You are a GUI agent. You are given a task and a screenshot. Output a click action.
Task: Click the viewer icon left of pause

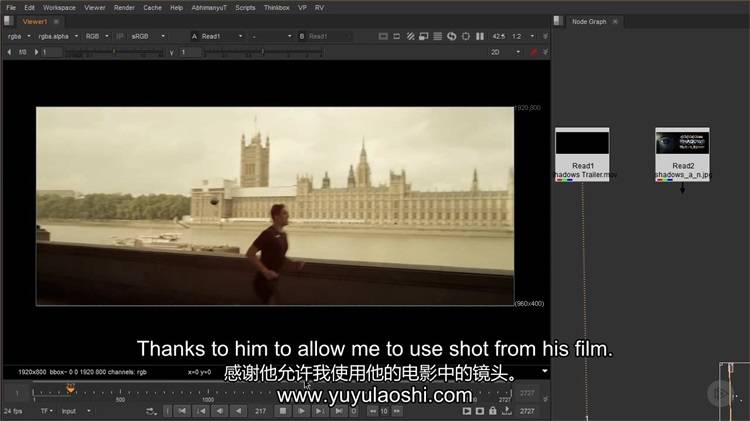465,36
